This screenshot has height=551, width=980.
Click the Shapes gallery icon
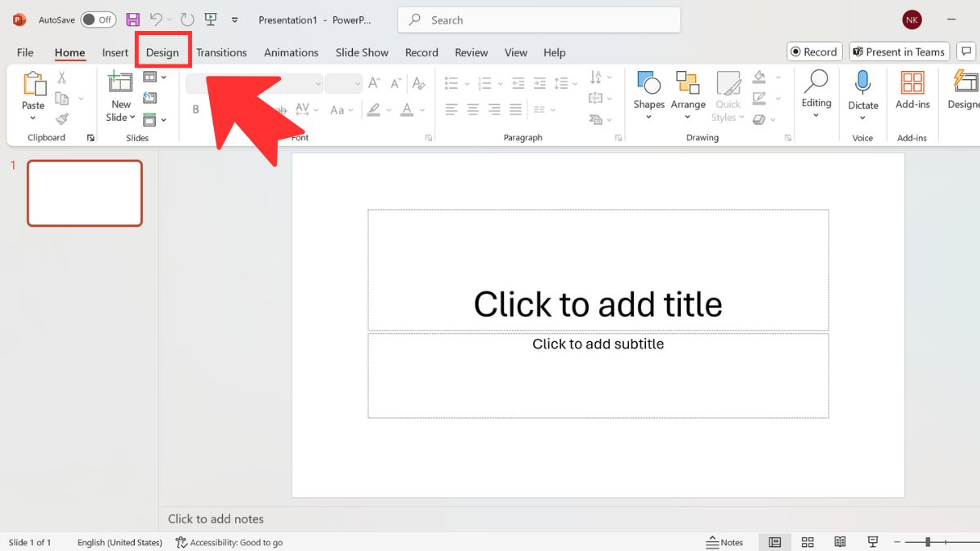(x=648, y=84)
